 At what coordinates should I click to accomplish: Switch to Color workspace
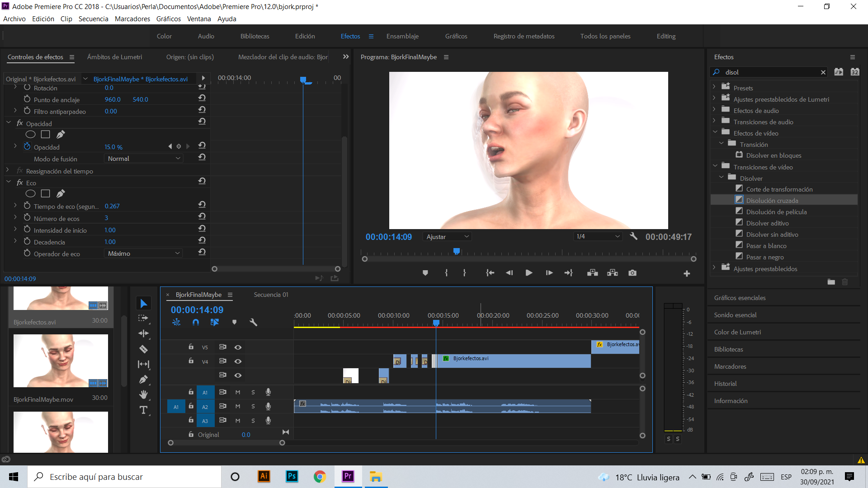[x=164, y=36]
